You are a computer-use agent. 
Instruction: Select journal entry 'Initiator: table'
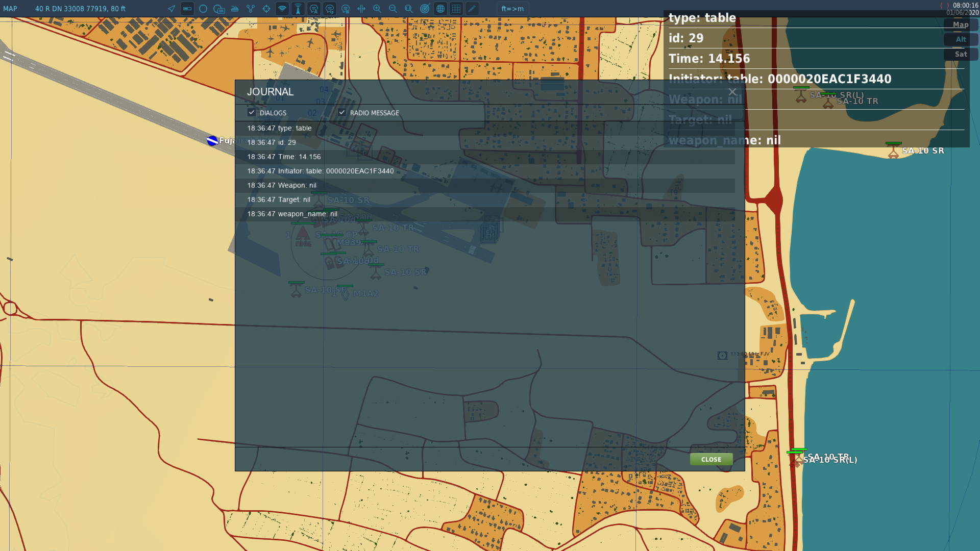(x=485, y=171)
